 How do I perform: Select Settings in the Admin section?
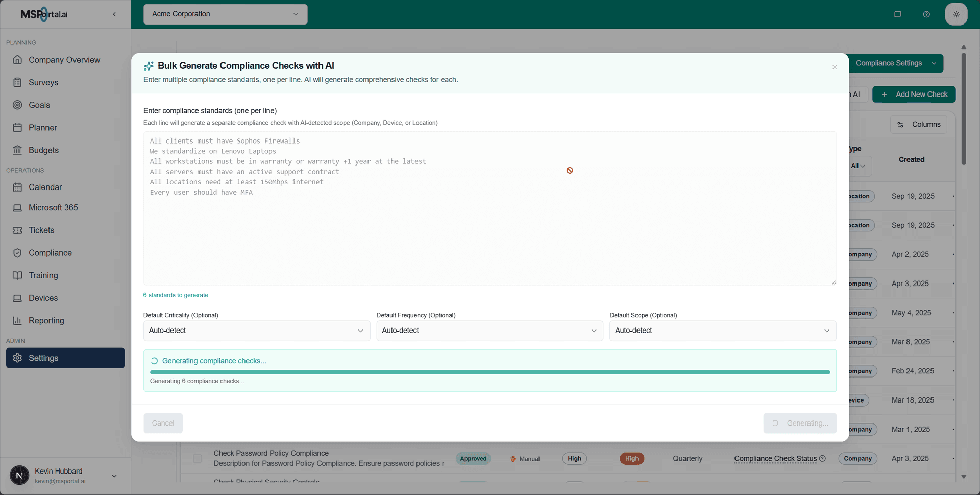click(65, 358)
